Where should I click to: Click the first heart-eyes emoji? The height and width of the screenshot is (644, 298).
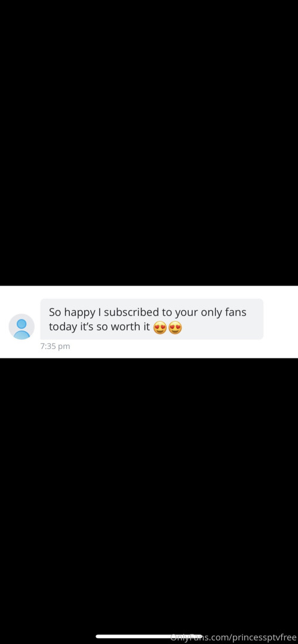[x=159, y=328]
